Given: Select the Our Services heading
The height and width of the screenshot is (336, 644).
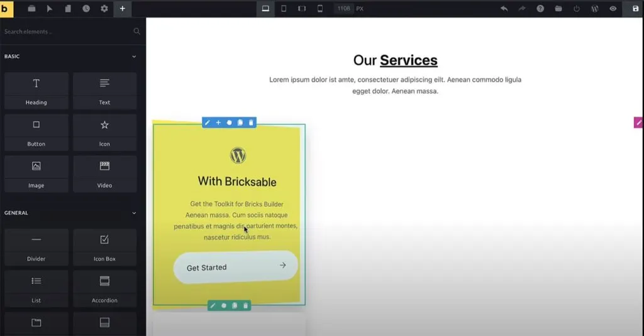Looking at the screenshot, I should click(x=395, y=60).
